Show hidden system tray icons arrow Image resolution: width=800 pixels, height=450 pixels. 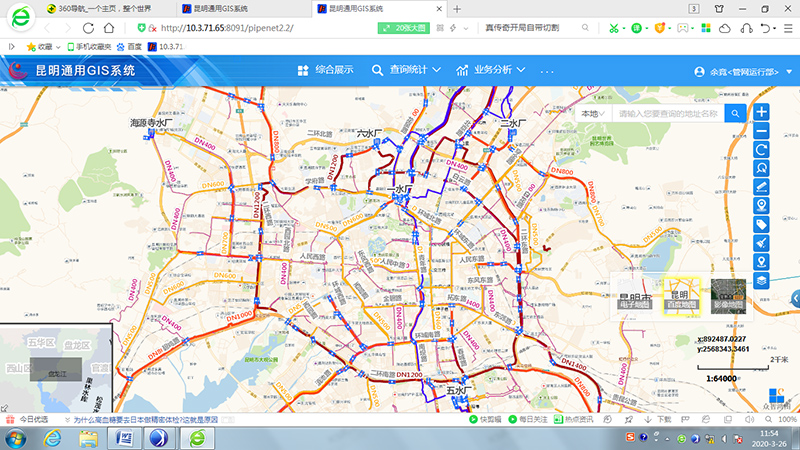[x=668, y=439]
